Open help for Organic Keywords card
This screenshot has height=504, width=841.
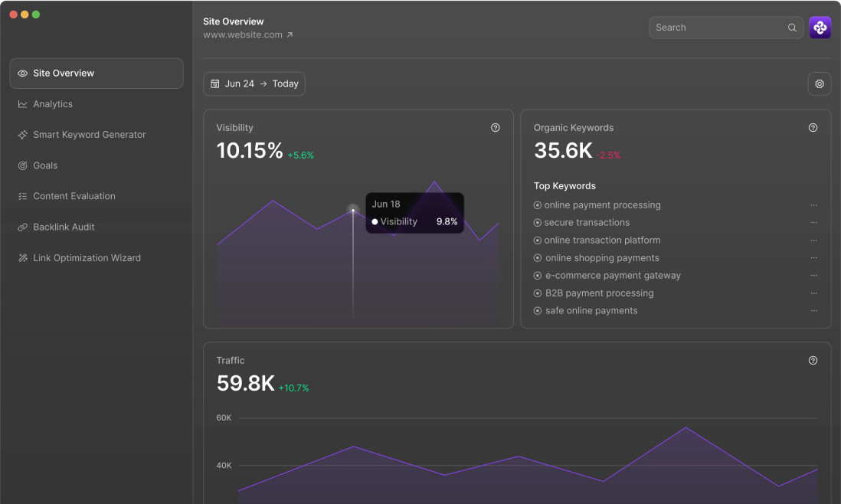pyautogui.click(x=813, y=128)
